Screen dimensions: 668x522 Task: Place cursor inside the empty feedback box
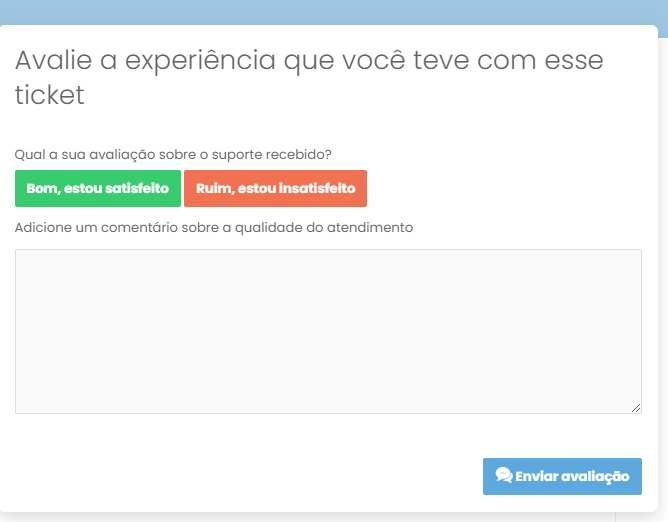[x=328, y=332]
